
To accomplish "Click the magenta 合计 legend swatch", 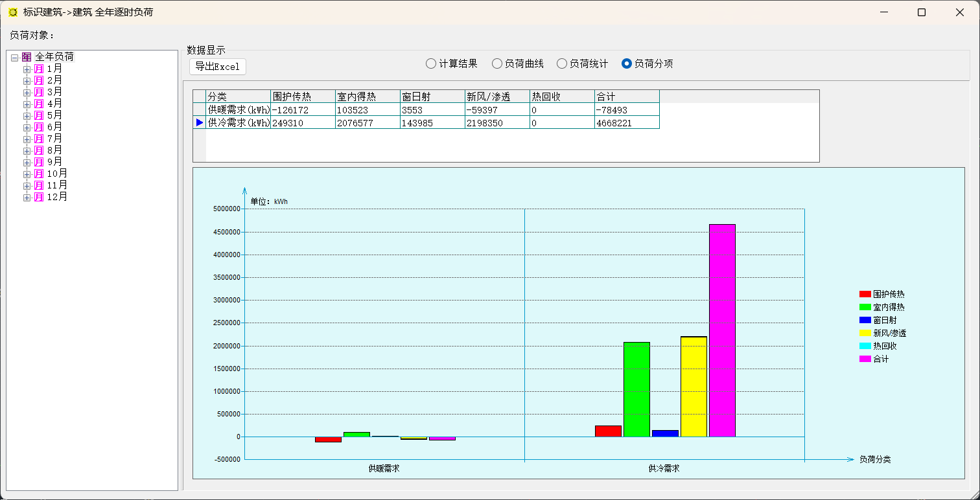I will pos(865,359).
